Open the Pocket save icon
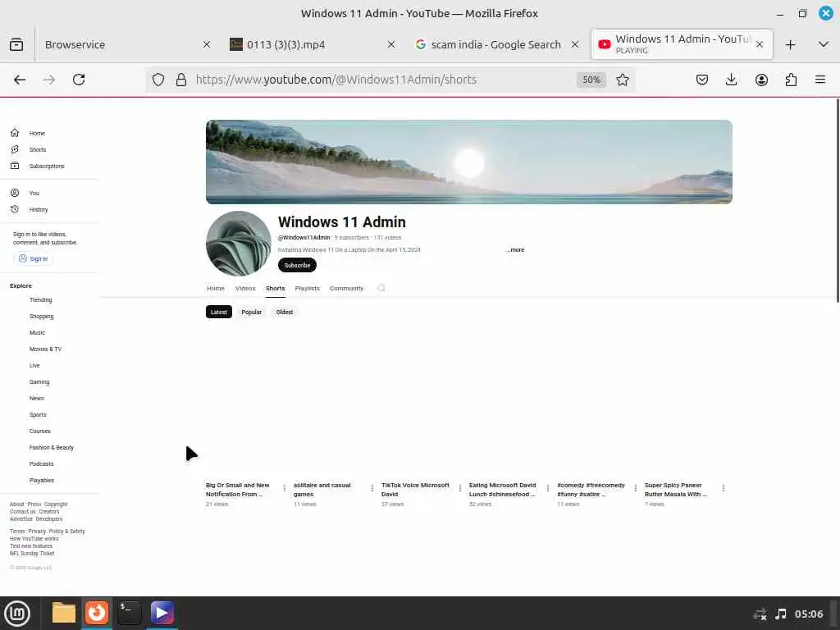The height and width of the screenshot is (630, 840). pyautogui.click(x=702, y=80)
